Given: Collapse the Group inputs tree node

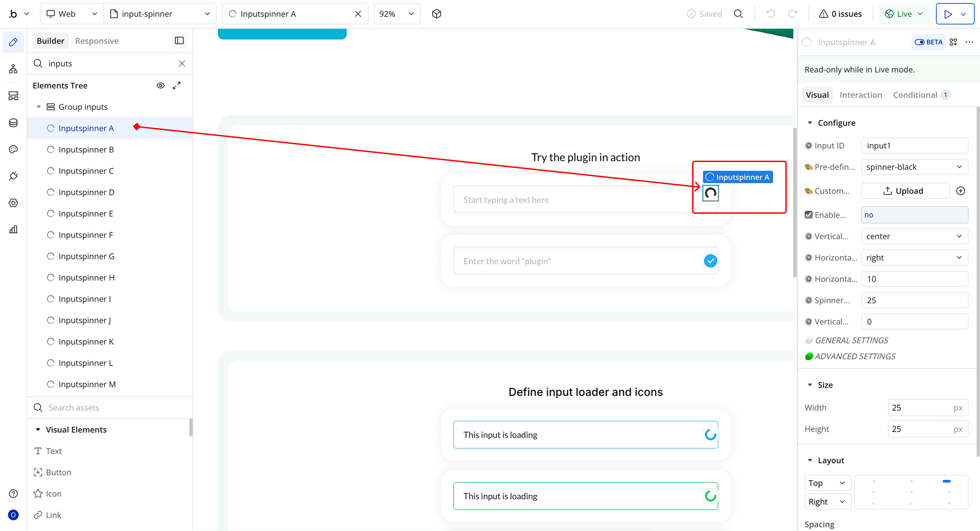Looking at the screenshot, I should point(38,107).
